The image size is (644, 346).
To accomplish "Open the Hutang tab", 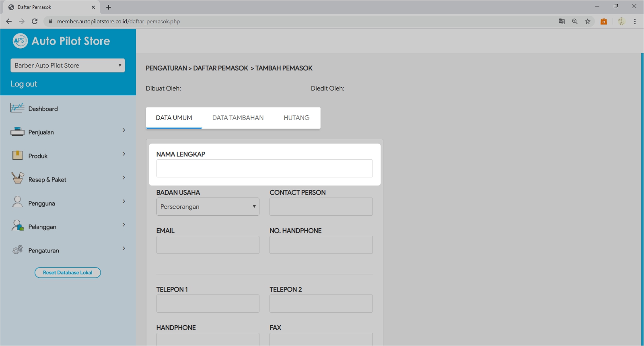I will tap(296, 118).
